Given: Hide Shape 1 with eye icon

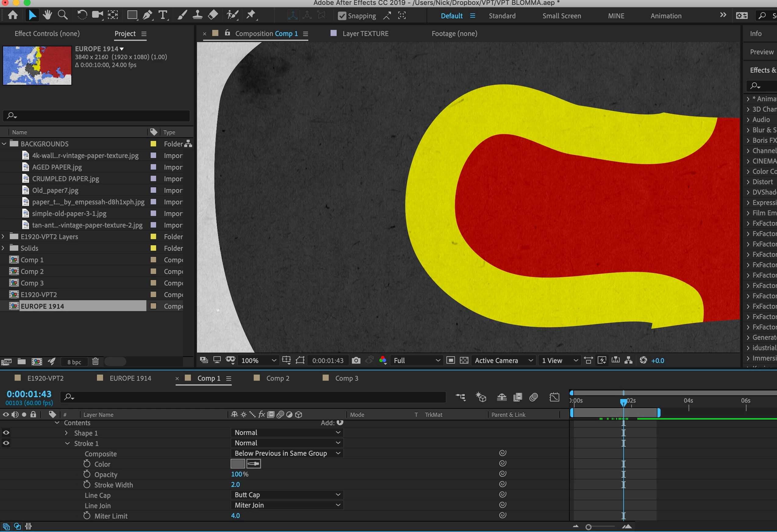Looking at the screenshot, I should coord(6,433).
